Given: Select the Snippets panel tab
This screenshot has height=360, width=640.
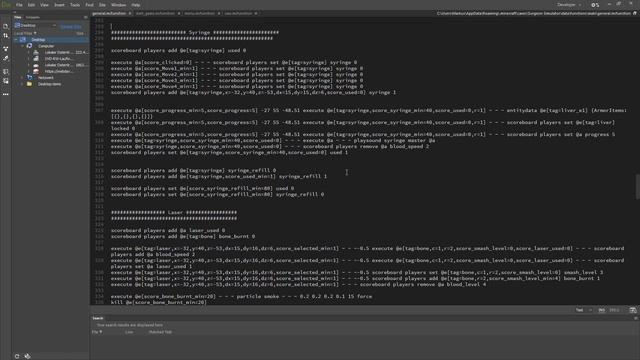Looking at the screenshot, I should click(33, 17).
